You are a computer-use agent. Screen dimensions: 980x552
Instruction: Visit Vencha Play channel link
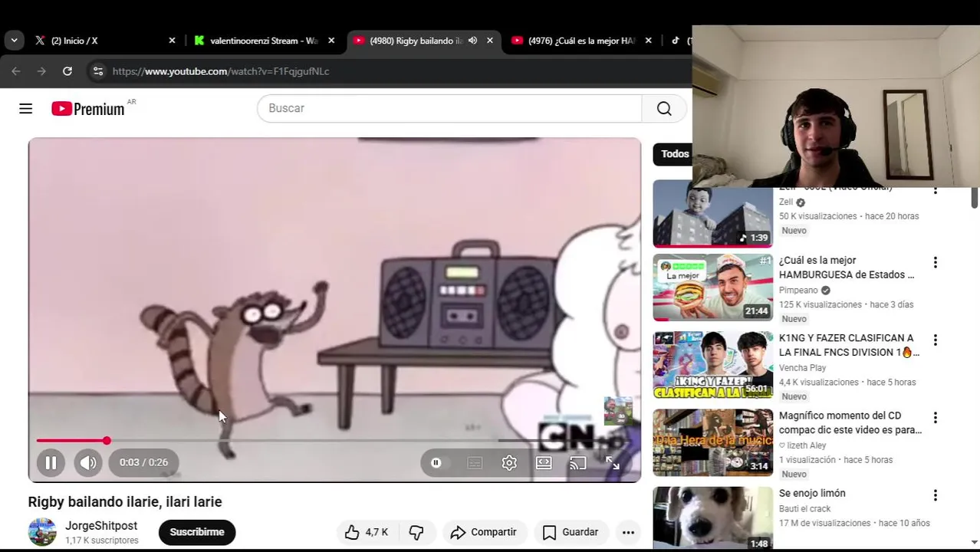click(802, 368)
